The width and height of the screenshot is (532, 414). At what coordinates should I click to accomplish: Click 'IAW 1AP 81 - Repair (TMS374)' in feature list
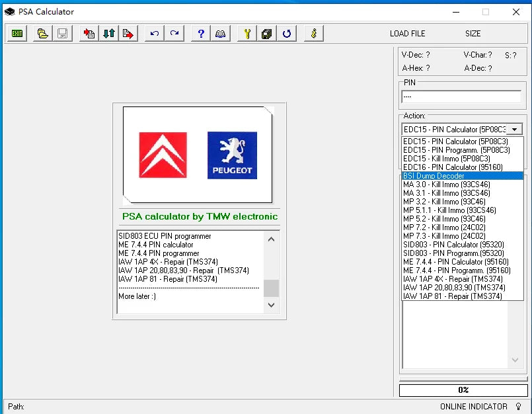[x=168, y=279]
